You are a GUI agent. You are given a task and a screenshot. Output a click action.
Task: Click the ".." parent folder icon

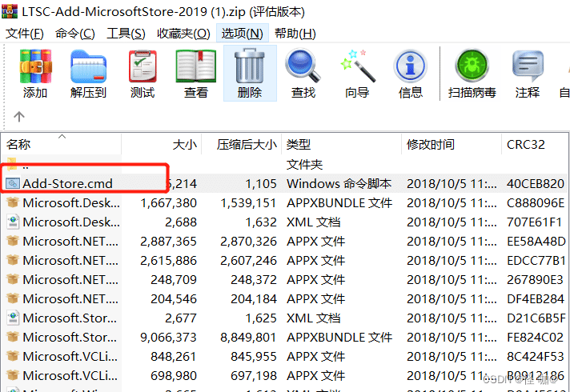12,164
